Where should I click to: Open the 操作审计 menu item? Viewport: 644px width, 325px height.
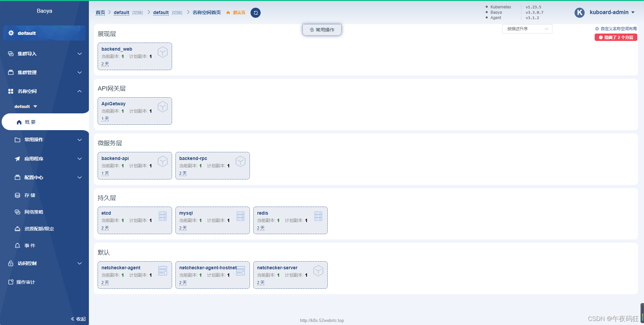click(x=44, y=282)
